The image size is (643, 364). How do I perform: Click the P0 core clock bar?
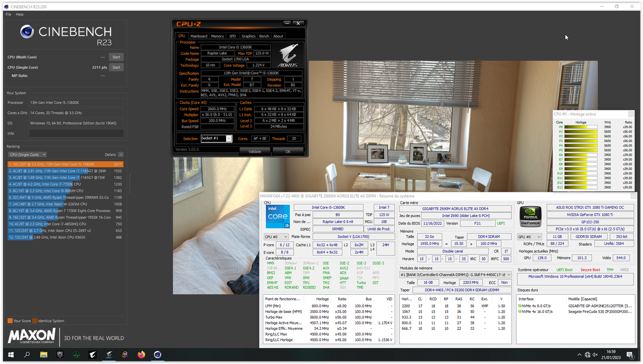tap(582, 127)
